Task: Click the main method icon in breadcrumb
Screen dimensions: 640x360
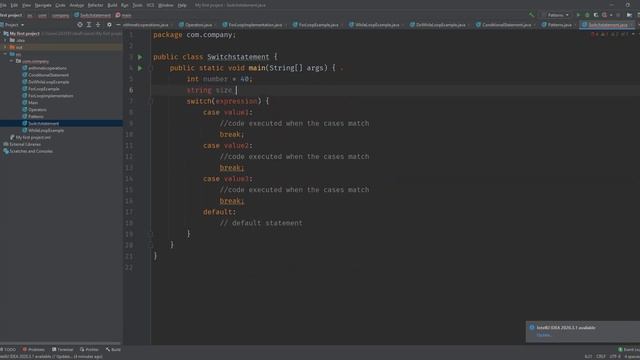Action: [118, 15]
